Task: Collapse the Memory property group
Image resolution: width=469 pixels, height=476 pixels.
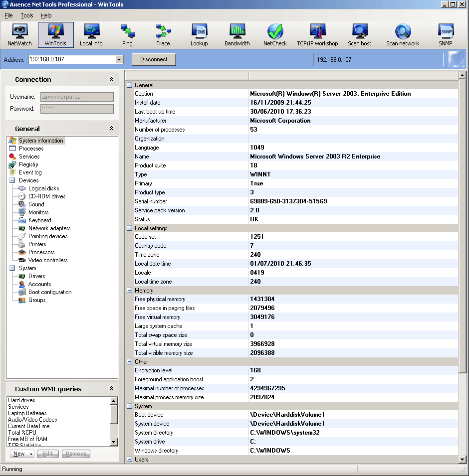Action: pos(130,291)
